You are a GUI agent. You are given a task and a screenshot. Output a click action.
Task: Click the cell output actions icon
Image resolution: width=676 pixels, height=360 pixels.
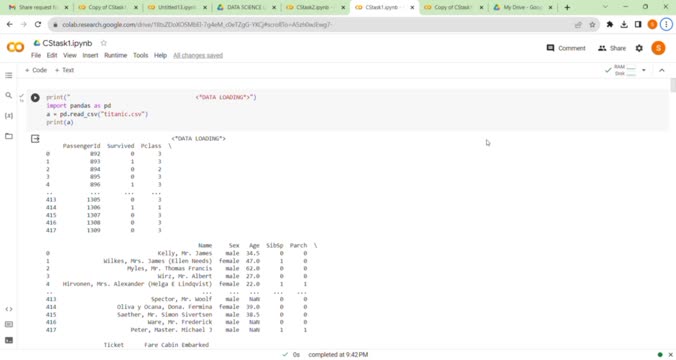click(35, 138)
